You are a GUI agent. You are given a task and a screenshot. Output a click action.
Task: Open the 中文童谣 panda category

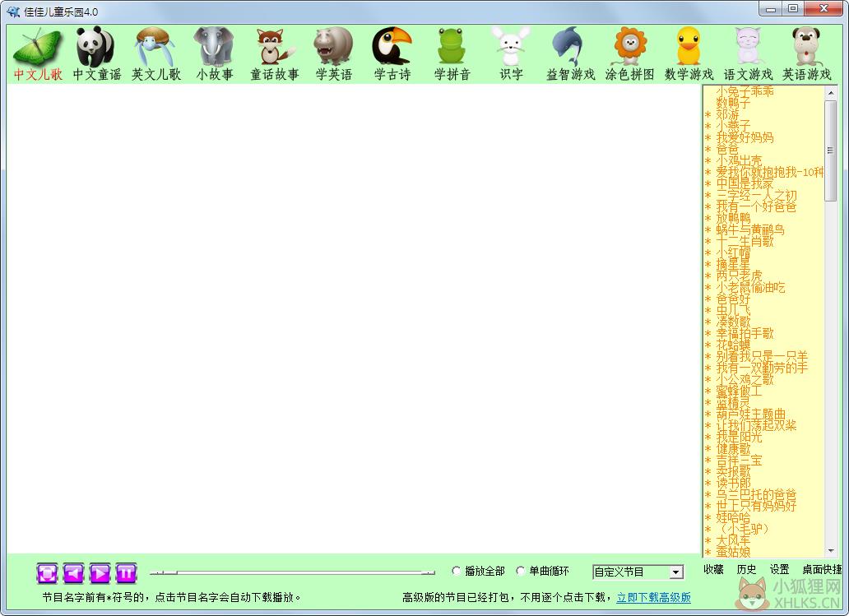pos(96,54)
